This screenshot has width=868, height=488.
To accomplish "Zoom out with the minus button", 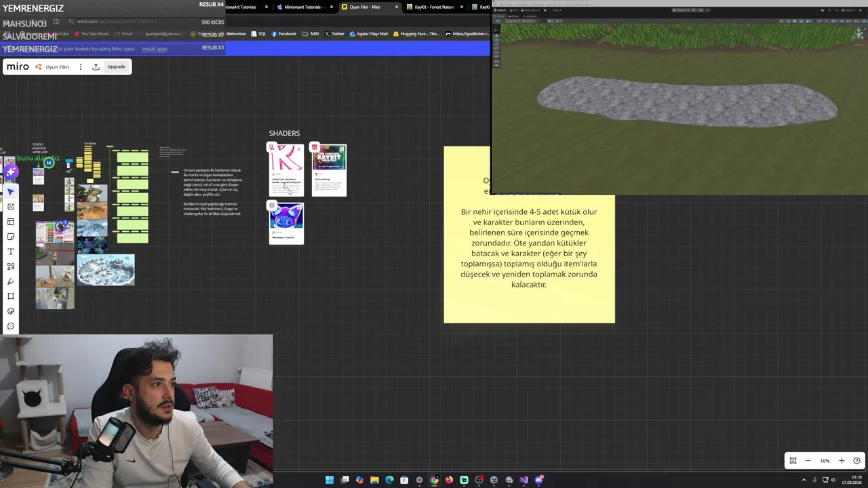I will (x=808, y=461).
